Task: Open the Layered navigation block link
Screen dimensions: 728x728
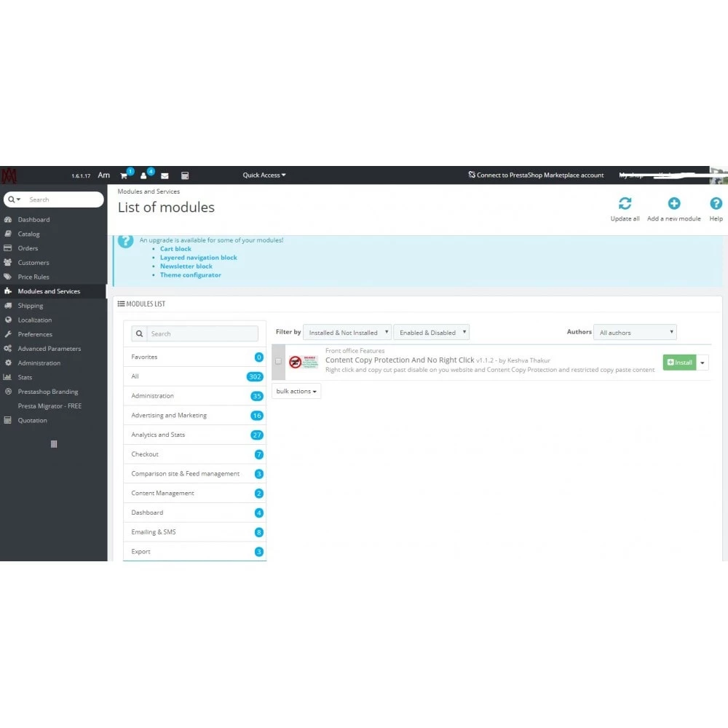Action: click(x=198, y=258)
